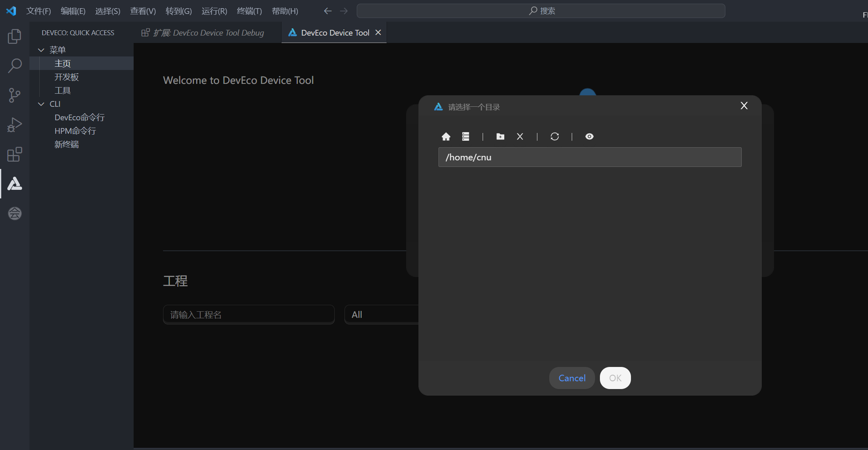Select 开发板 in the menu tree
The height and width of the screenshot is (450, 868).
point(67,77)
